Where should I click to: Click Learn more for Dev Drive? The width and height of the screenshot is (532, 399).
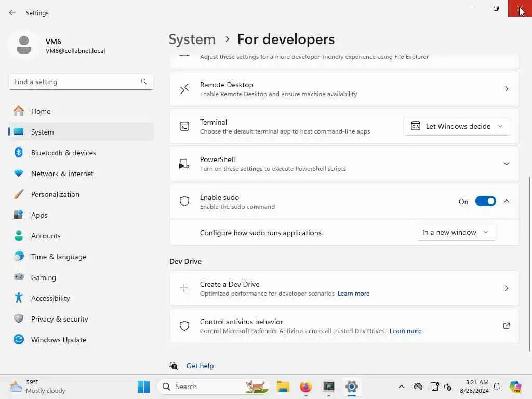click(x=353, y=294)
